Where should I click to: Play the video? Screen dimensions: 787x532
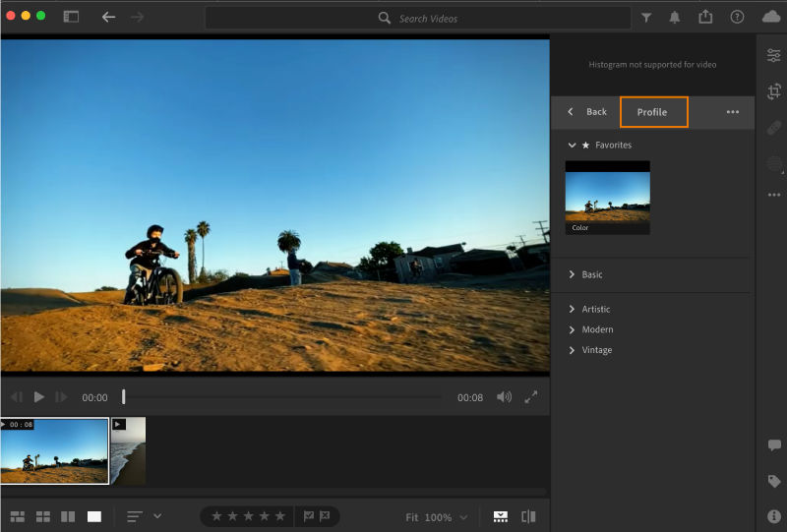39,397
